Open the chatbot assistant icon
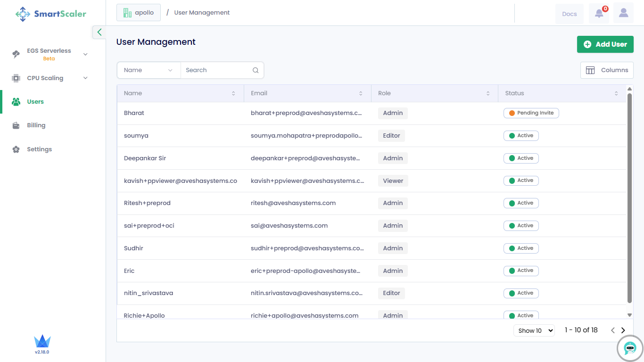The height and width of the screenshot is (362, 644). 630,348
